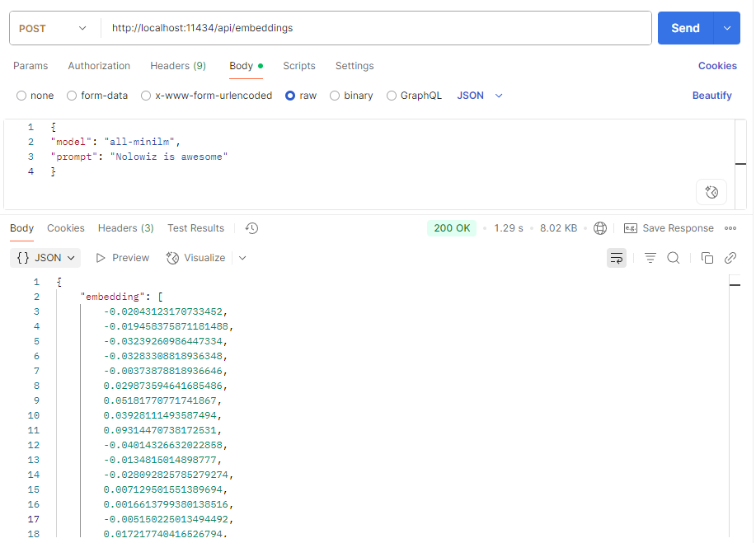Open the response history icon

pos(252,228)
